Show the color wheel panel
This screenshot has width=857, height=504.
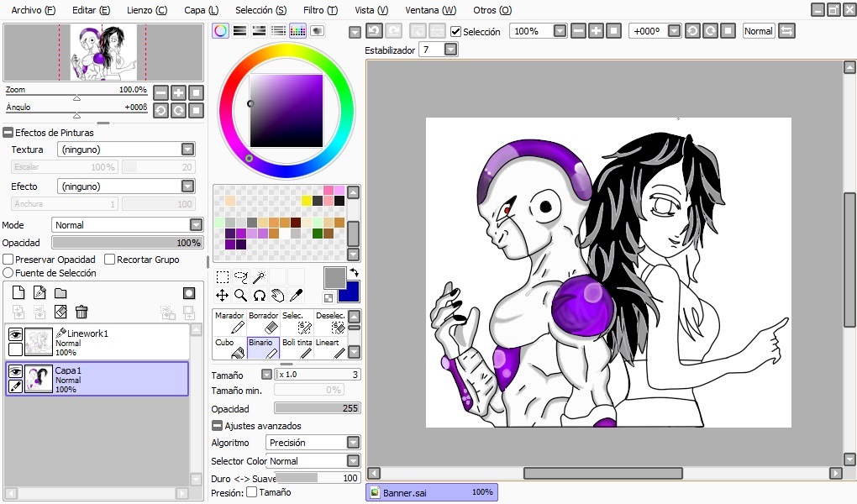point(221,30)
